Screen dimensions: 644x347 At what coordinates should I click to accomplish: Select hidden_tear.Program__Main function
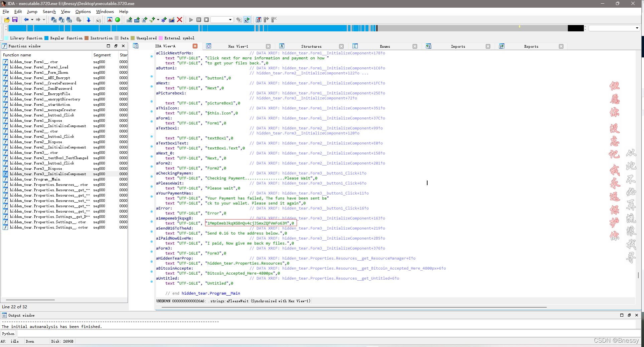coord(35,179)
